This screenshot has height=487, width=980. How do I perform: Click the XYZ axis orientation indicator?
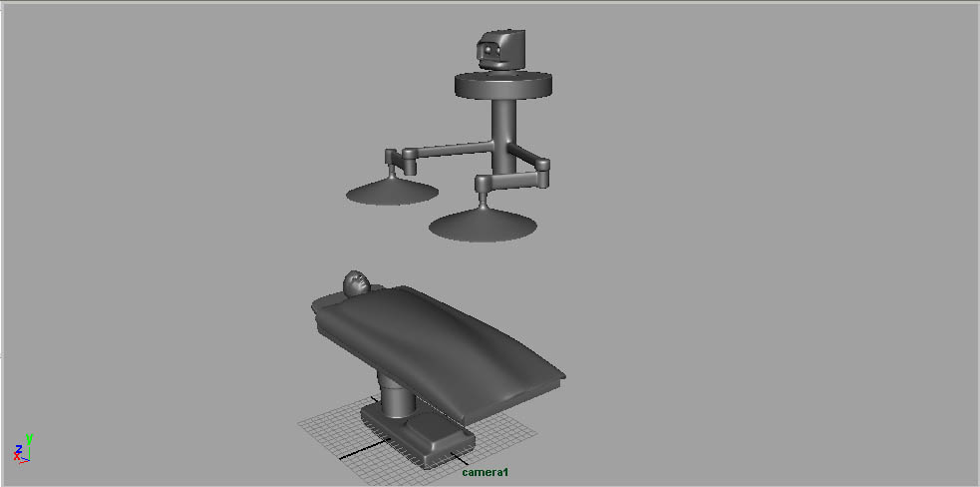pyautogui.click(x=23, y=449)
